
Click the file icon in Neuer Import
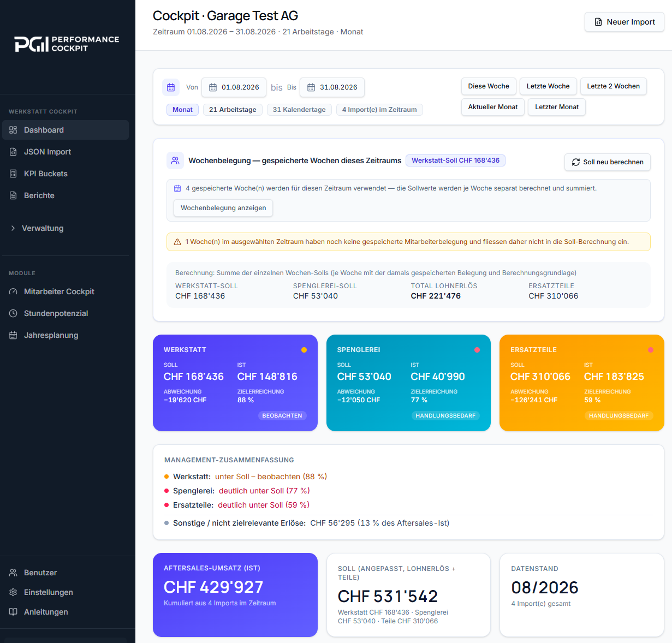point(598,22)
